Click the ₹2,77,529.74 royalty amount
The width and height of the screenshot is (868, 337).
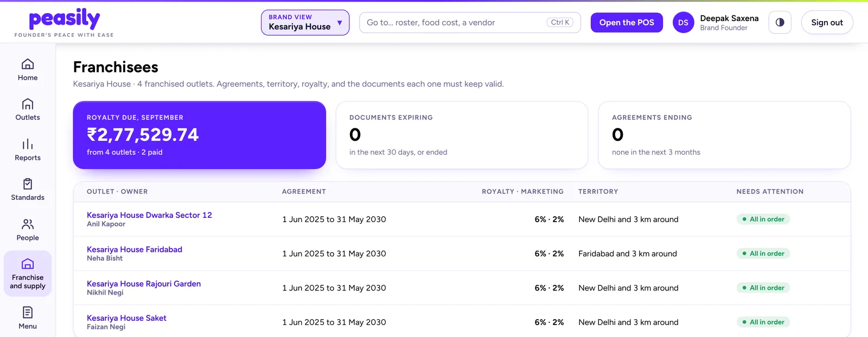(143, 134)
